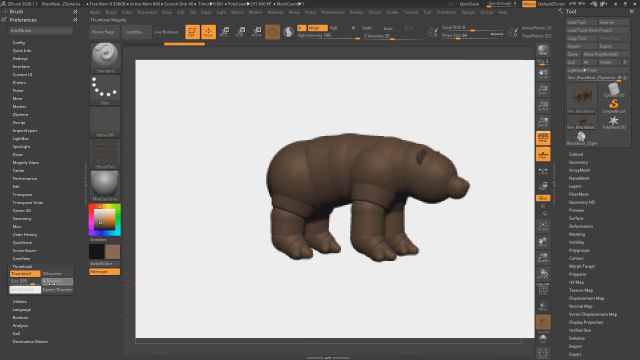Expand the Subtool section in Tool palette
The height and width of the screenshot is (360, 640).
pyautogui.click(x=576, y=154)
